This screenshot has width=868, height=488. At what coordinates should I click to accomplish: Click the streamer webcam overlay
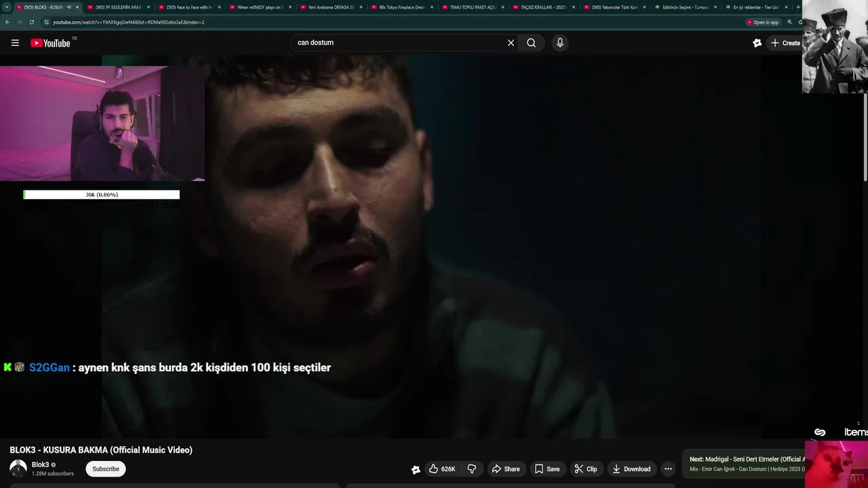[102, 123]
